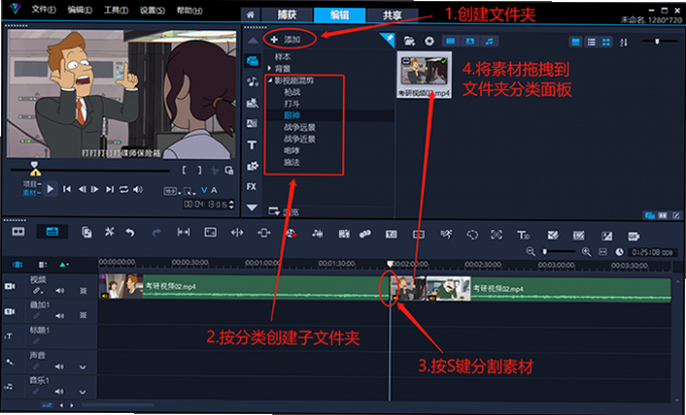This screenshot has width=686, height=415.
Task: Step to previous frame
Action: (81, 189)
